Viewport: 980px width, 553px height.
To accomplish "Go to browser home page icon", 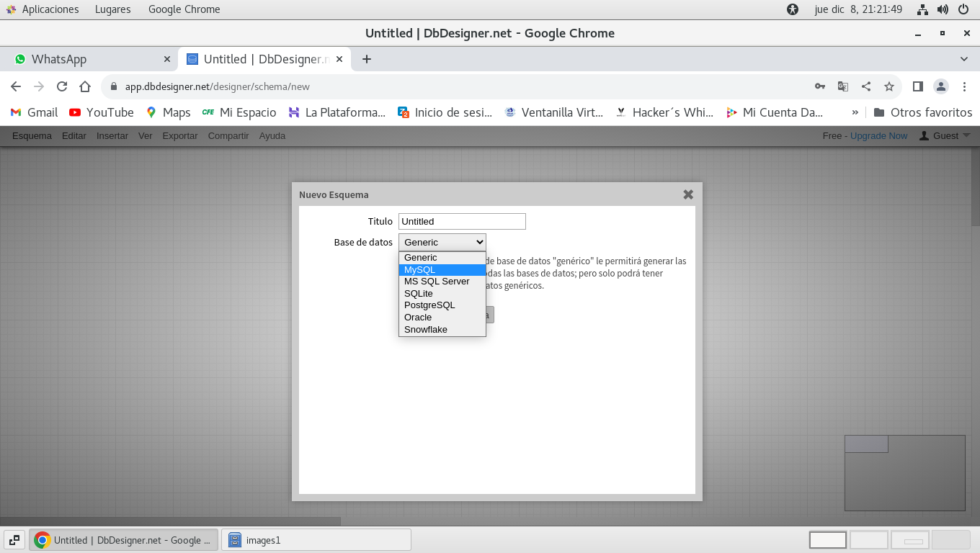I will (x=85, y=86).
